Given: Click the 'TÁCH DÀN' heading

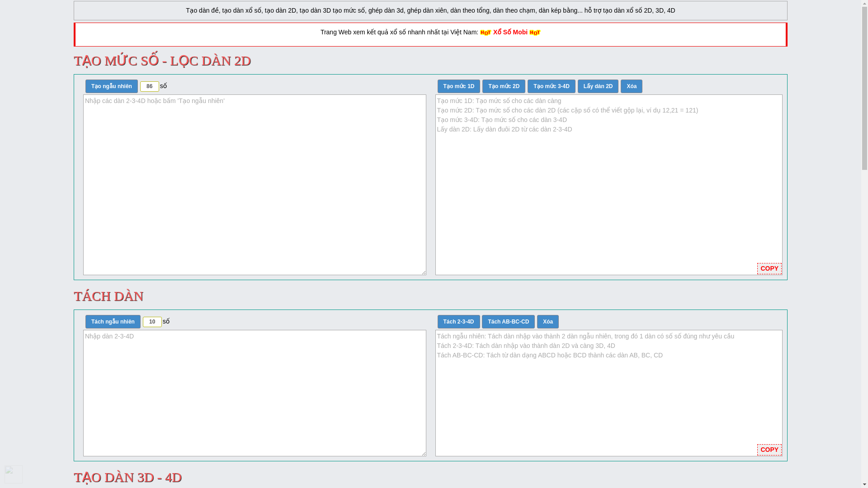Looking at the screenshot, I should tap(108, 296).
